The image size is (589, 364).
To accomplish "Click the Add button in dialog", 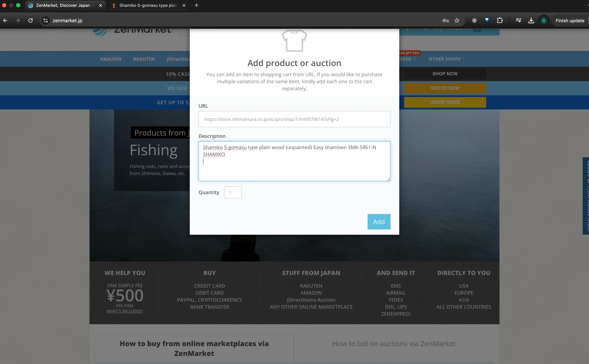I will (x=379, y=222).
